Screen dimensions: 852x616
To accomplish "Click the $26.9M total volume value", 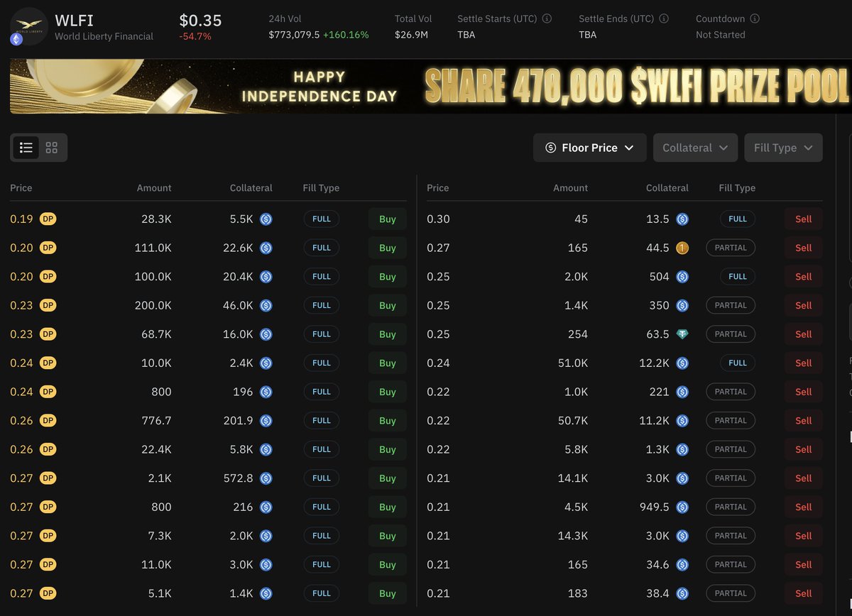I will click(413, 35).
